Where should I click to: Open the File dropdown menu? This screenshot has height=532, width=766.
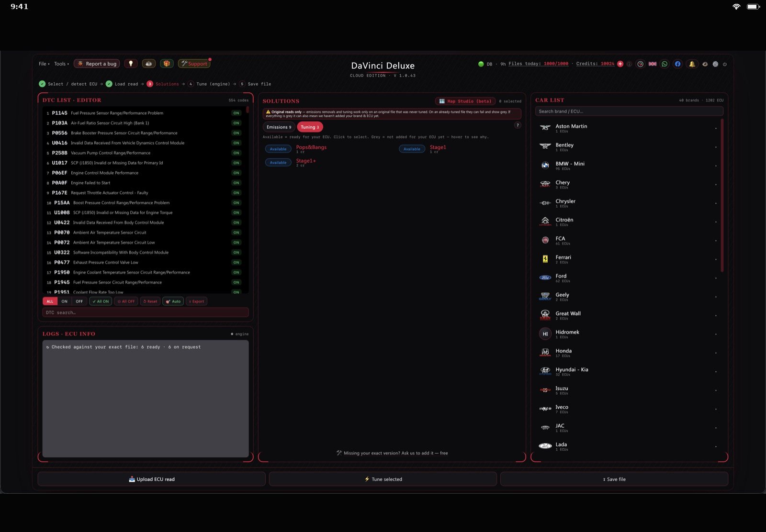tap(44, 64)
